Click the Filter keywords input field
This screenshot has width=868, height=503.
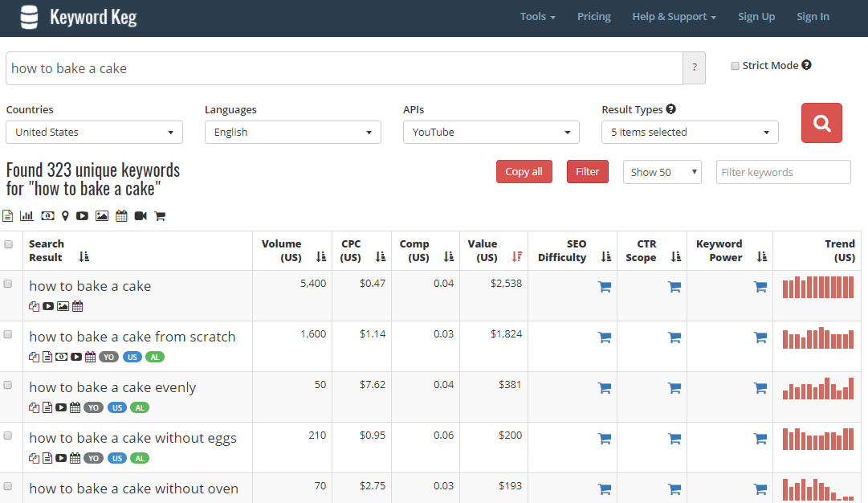pos(783,172)
